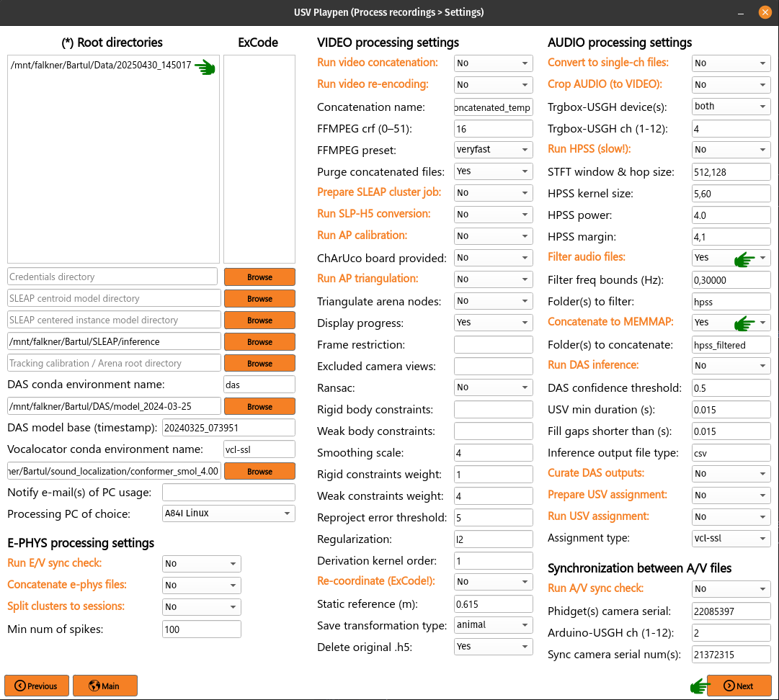Click the Excluded camera views field
779x700 pixels.
click(x=493, y=367)
